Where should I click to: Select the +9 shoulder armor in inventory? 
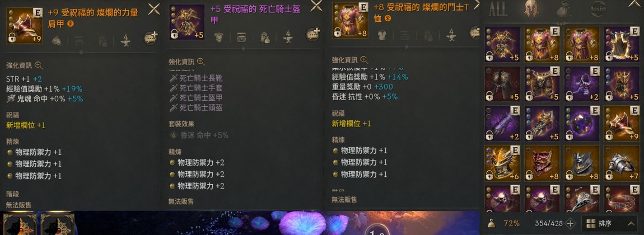(621, 124)
